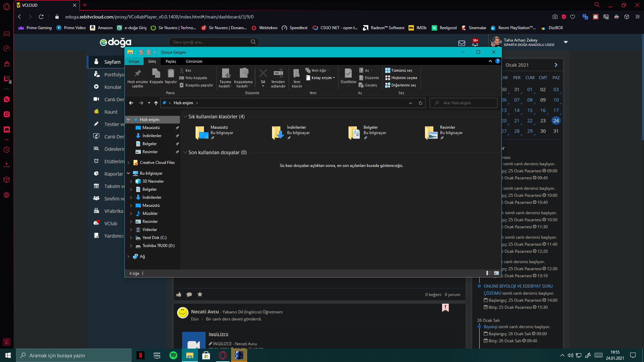
Task: Open the address bar history dropdown
Action: [x=410, y=103]
